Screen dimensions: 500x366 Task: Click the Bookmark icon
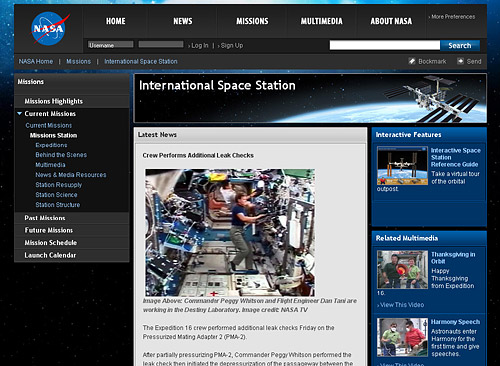(x=412, y=61)
